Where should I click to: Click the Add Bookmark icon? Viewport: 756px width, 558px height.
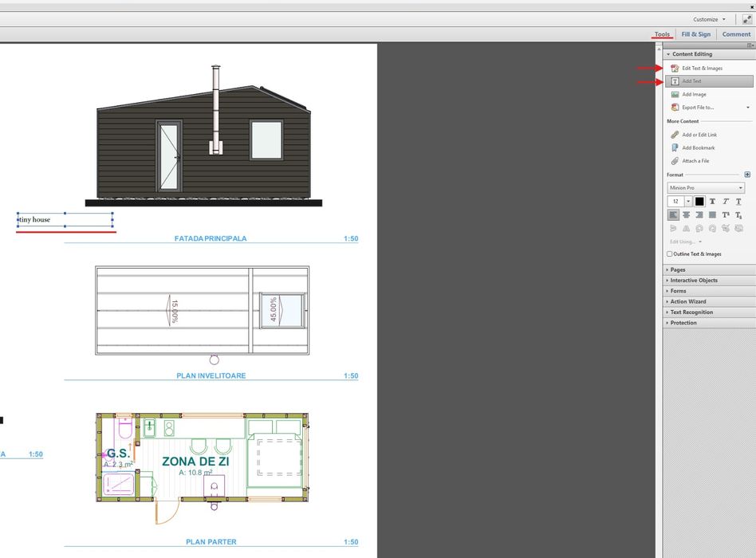tap(675, 148)
